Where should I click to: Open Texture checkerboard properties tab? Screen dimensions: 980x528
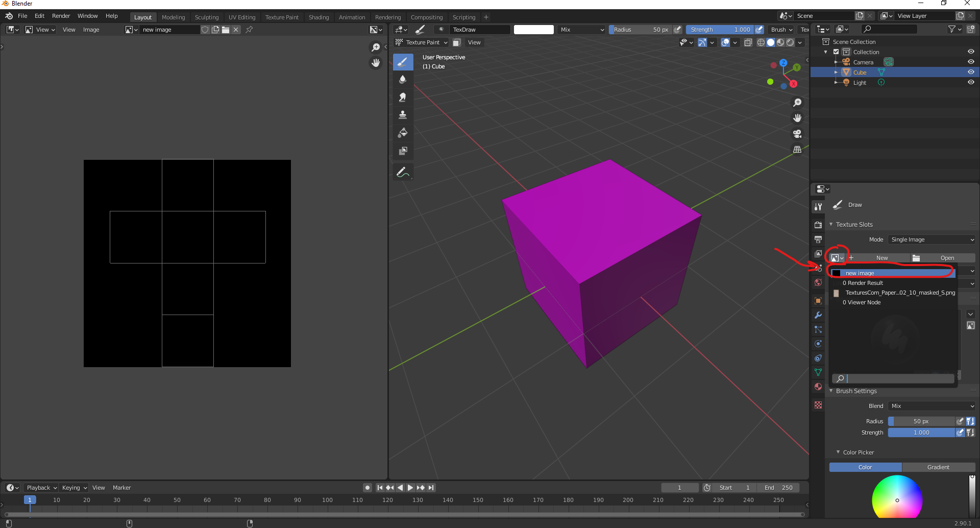click(818, 405)
